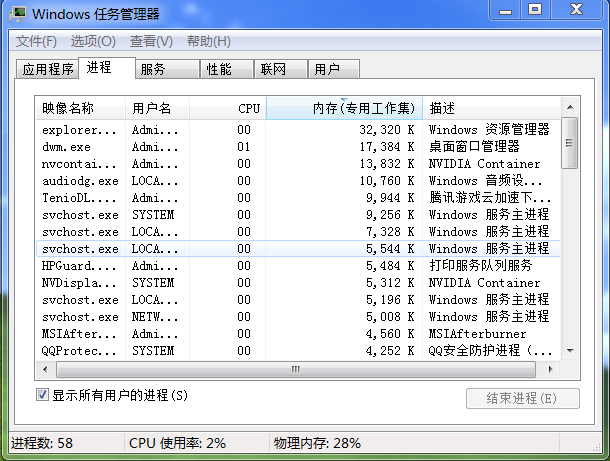The image size is (610, 461).
Task: Maximize the Task Manager window
Action: click(x=535, y=9)
